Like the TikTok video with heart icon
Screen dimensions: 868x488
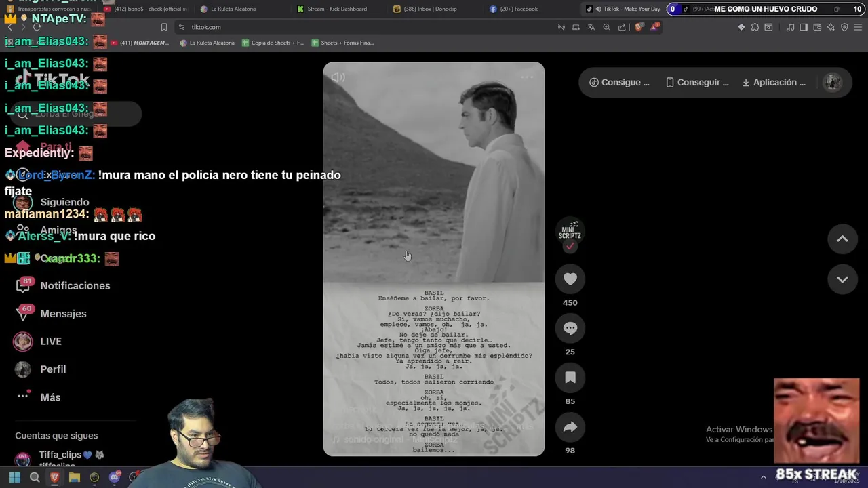pos(570,279)
